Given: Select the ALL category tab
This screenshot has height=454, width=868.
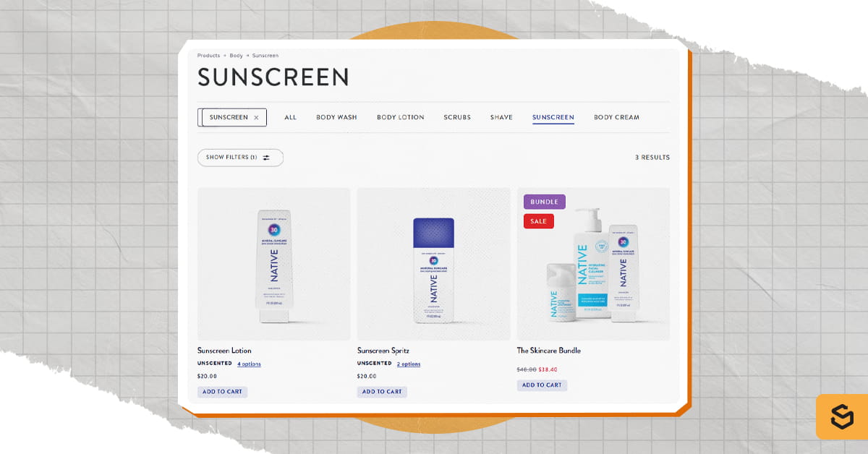Looking at the screenshot, I should pos(290,117).
